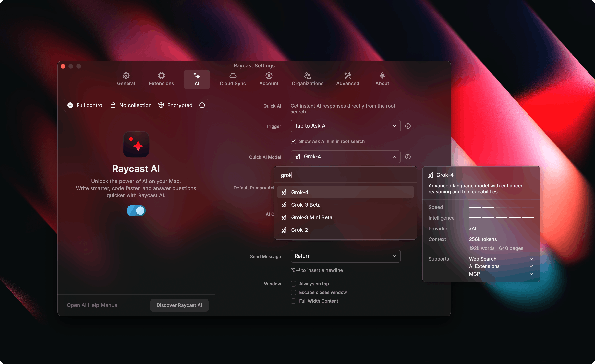Open the General settings tab
Image resolution: width=595 pixels, height=364 pixels.
tap(126, 79)
